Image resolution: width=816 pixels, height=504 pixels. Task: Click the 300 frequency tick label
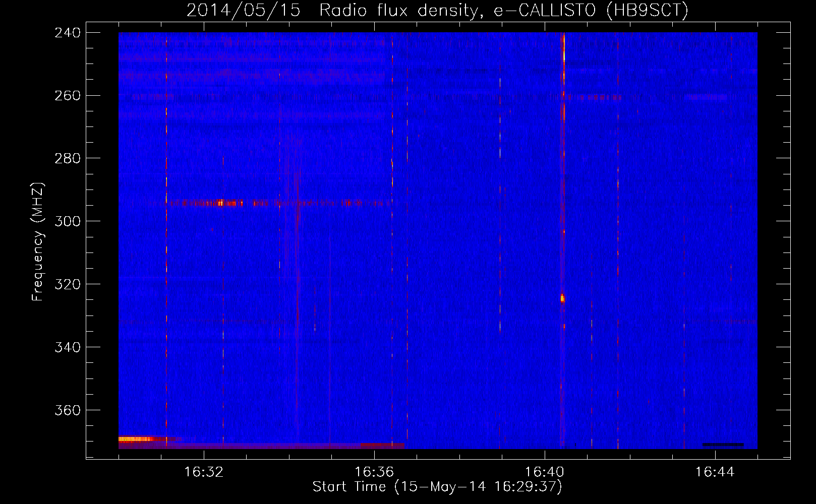pyautogui.click(x=68, y=222)
